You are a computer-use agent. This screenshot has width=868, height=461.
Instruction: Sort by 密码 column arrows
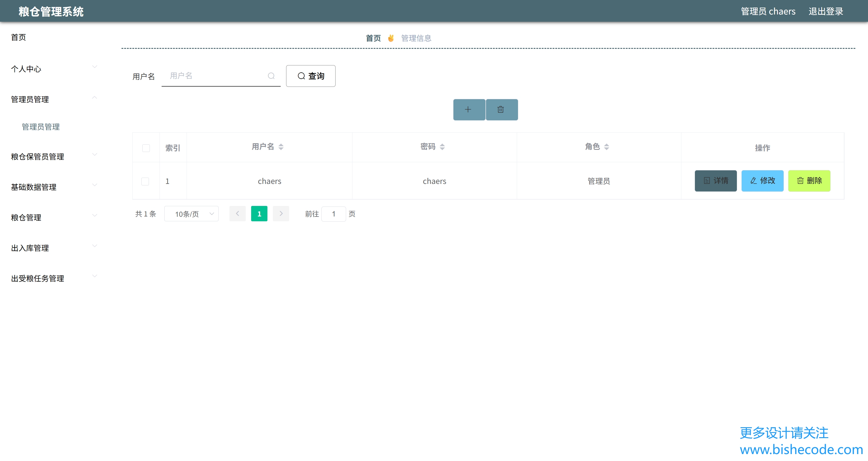coord(442,147)
